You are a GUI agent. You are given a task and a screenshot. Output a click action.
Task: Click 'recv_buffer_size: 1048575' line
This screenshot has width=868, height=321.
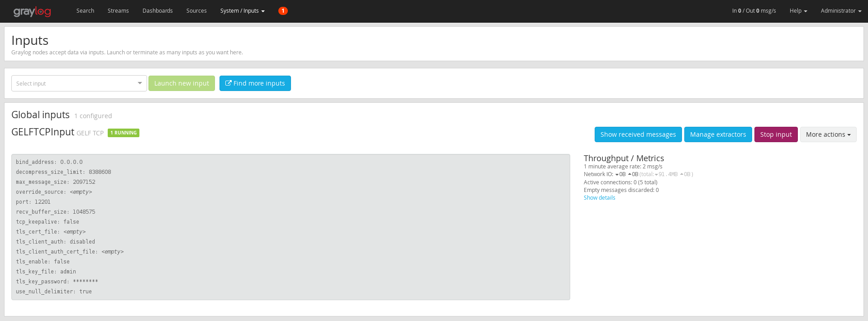pos(56,212)
